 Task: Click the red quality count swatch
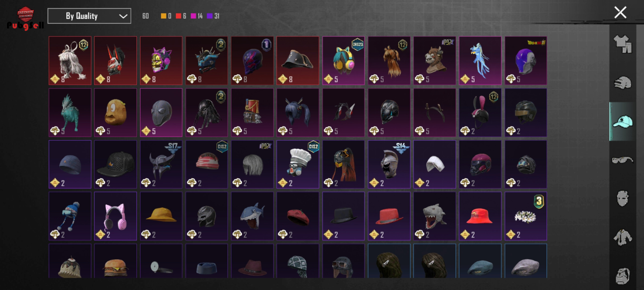(x=178, y=16)
